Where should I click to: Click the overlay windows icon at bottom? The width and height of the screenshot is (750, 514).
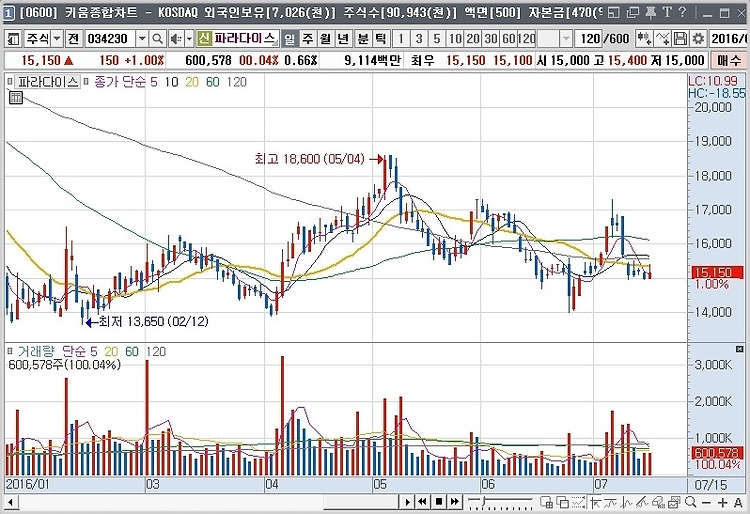coord(563,502)
